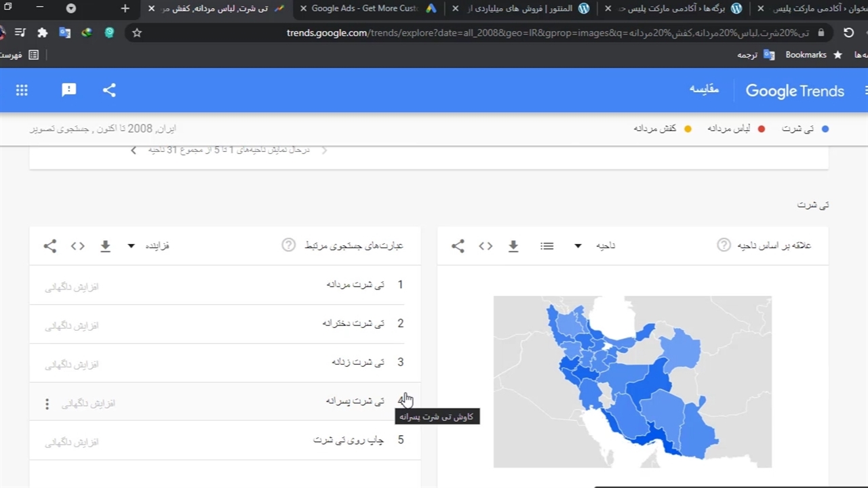Click the blue dot next to تی شرت
The image size is (868, 488).
click(x=825, y=129)
